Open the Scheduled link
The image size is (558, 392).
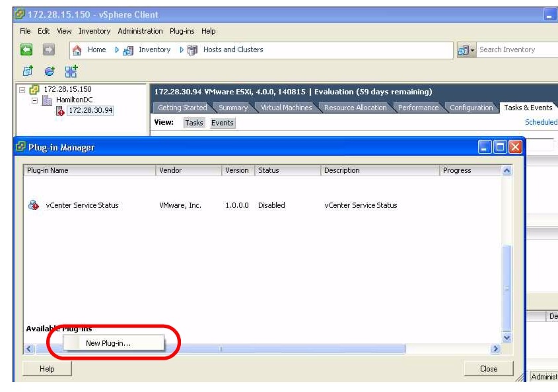541,122
